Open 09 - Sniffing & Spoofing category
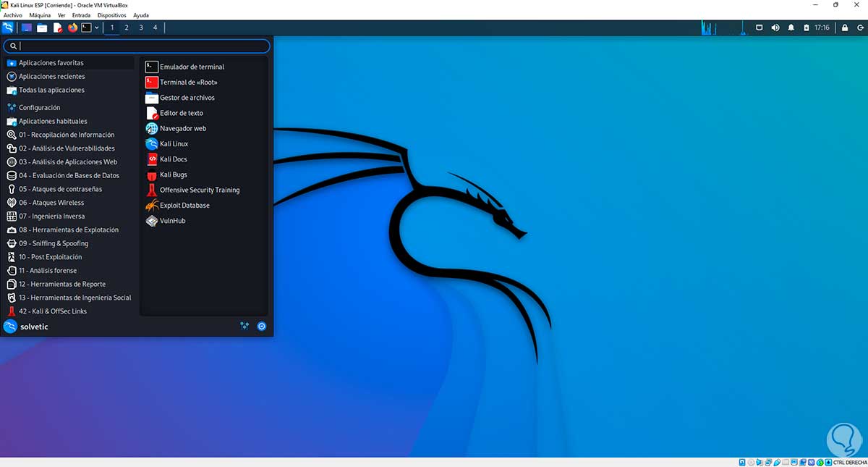Viewport: 868px width, 467px height. [69, 243]
